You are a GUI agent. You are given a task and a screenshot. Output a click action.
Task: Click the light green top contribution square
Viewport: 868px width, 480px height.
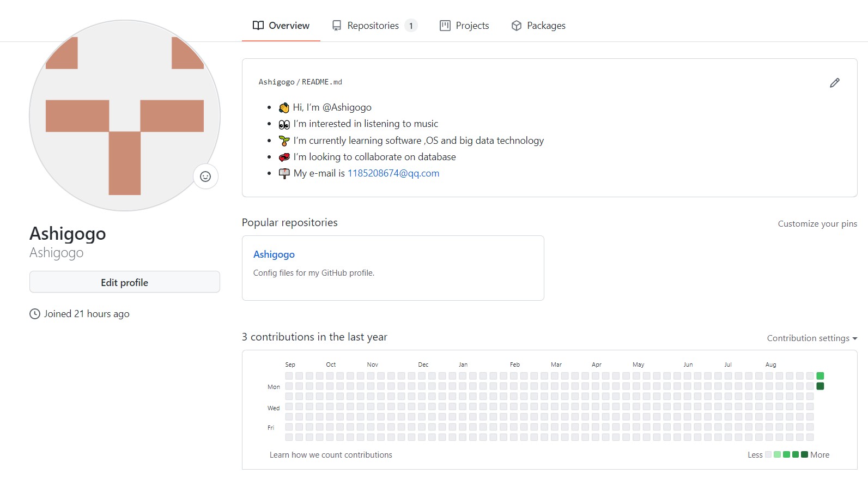point(820,376)
